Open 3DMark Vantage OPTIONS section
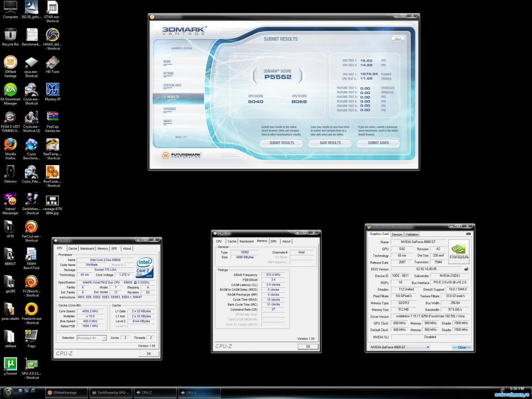Image resolution: width=532 pixels, height=399 pixels. (168, 74)
